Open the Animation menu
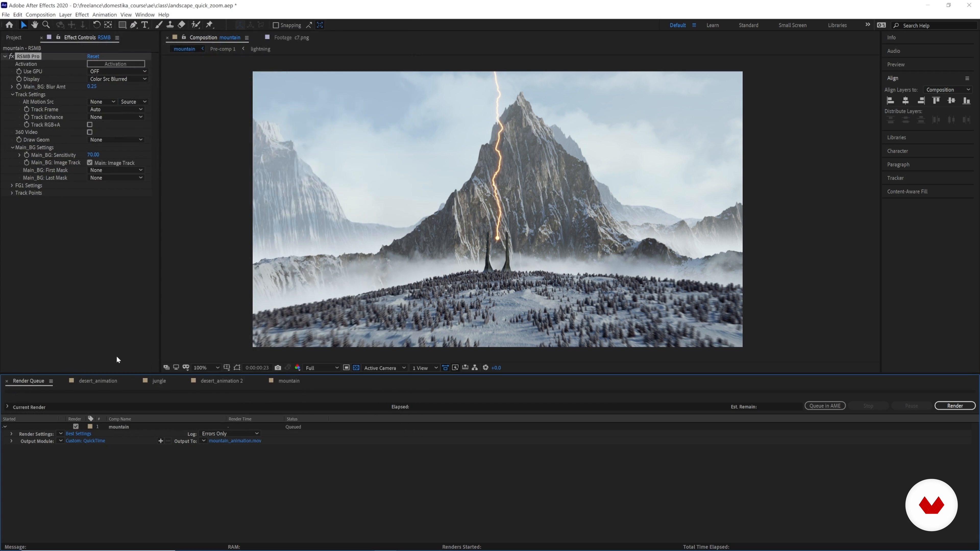This screenshot has width=980, height=551. pyautogui.click(x=104, y=15)
